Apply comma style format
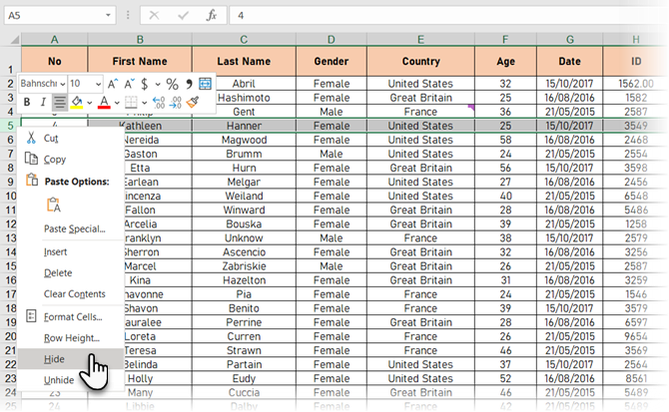This screenshot has height=412, width=669. click(x=189, y=84)
